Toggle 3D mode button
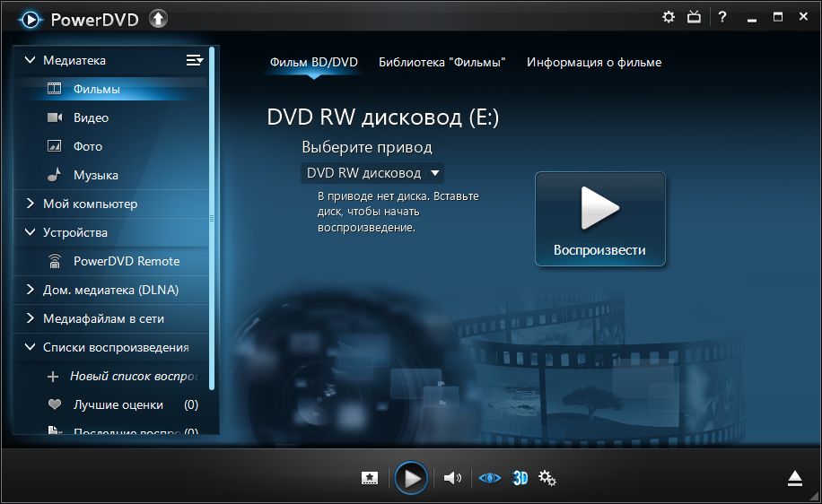Image resolution: width=822 pixels, height=504 pixels. point(520,478)
